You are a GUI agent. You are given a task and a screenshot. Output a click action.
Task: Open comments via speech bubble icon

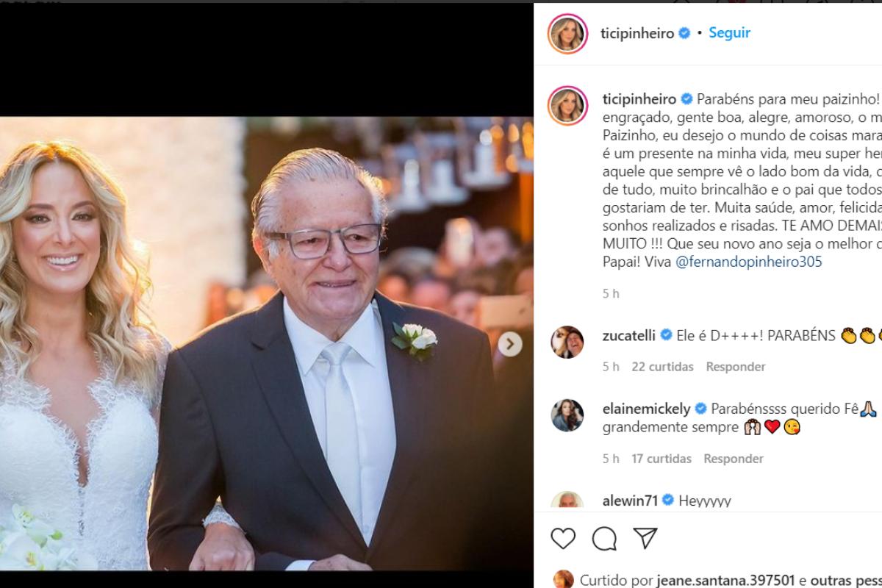(604, 539)
